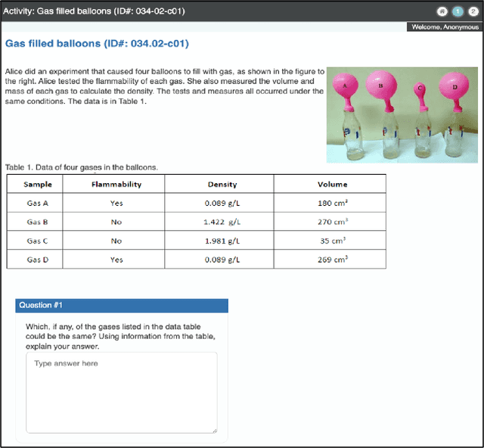
Task: Click the Activity title in the top bar
Action: (x=94, y=11)
